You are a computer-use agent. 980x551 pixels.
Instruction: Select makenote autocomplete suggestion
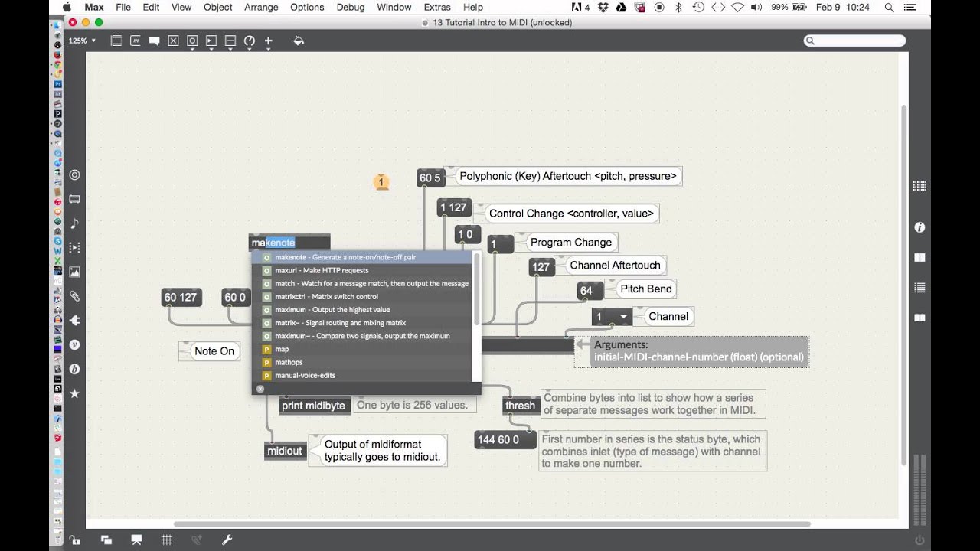tap(362, 257)
